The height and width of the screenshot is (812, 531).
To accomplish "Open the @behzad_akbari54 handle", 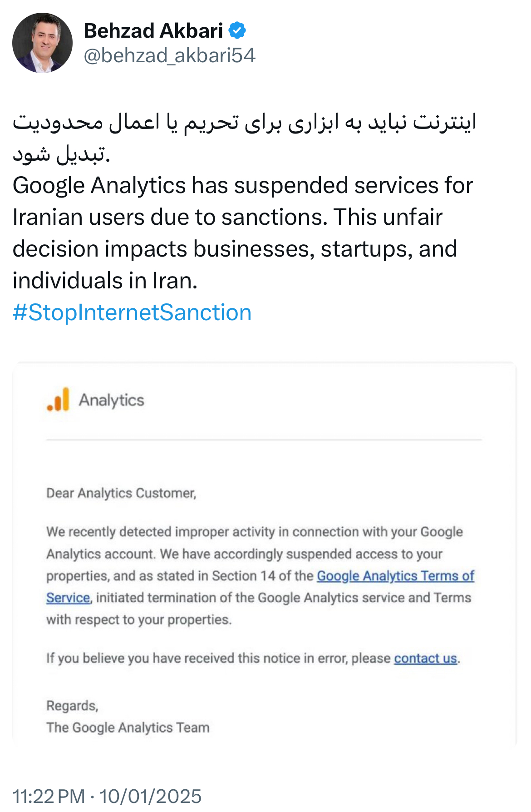I will (x=170, y=55).
